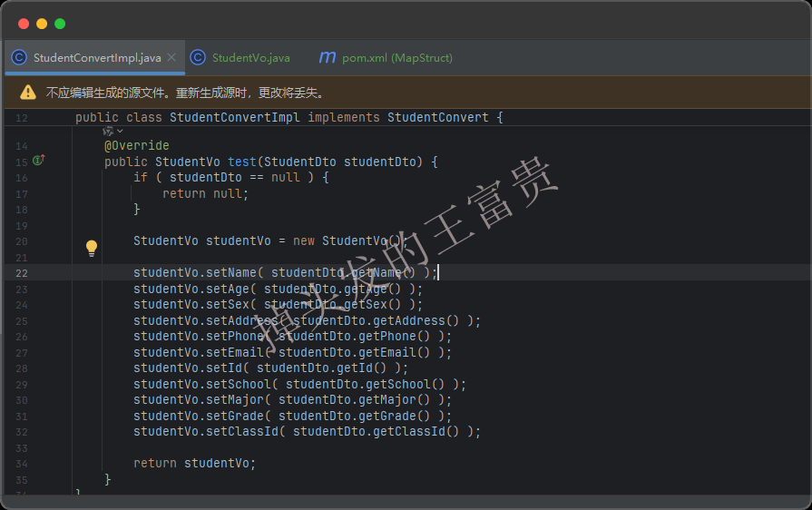Expand the inlay hint chevron above @Override
This screenshot has height=510, width=812.
[120, 131]
